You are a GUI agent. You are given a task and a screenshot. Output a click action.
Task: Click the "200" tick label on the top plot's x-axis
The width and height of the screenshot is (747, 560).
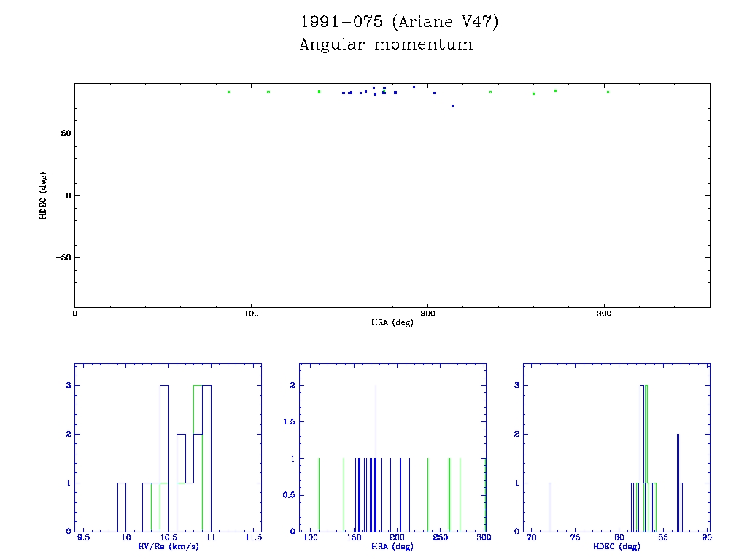tap(427, 314)
